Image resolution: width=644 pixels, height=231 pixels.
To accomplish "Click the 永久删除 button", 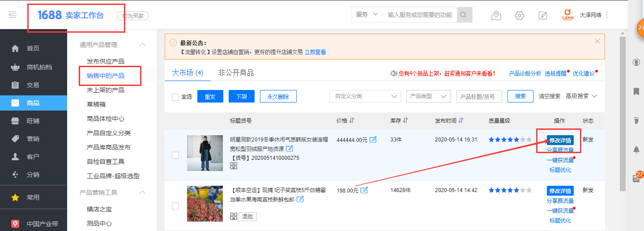I will click(278, 96).
